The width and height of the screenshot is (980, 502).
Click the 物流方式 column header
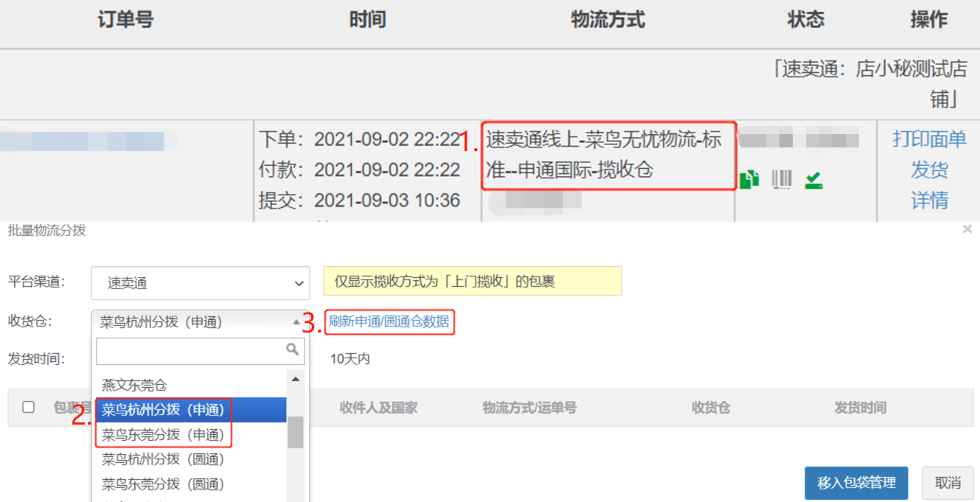click(x=608, y=20)
